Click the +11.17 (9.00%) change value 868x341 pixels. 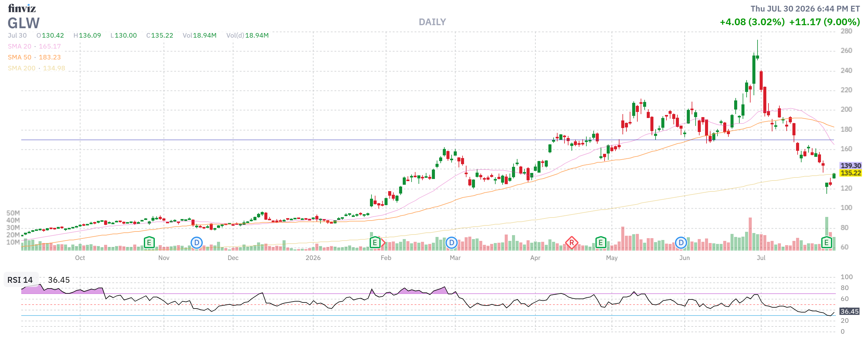click(825, 22)
